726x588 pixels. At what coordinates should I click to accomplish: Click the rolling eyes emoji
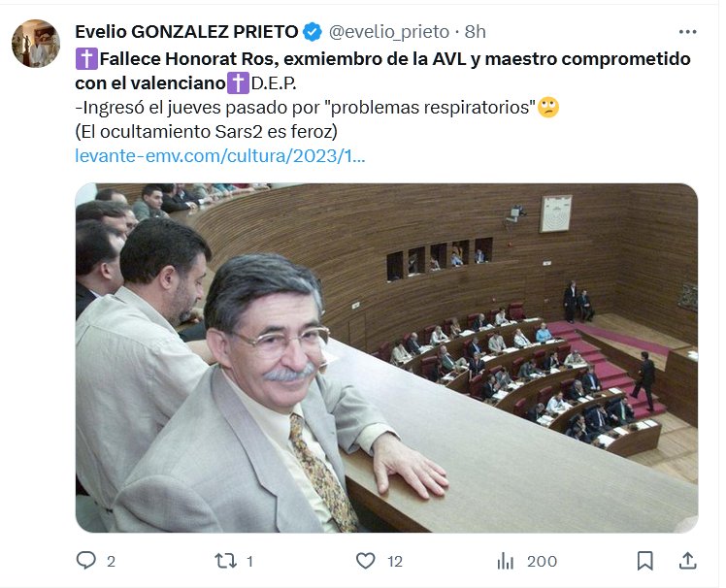click(548, 108)
